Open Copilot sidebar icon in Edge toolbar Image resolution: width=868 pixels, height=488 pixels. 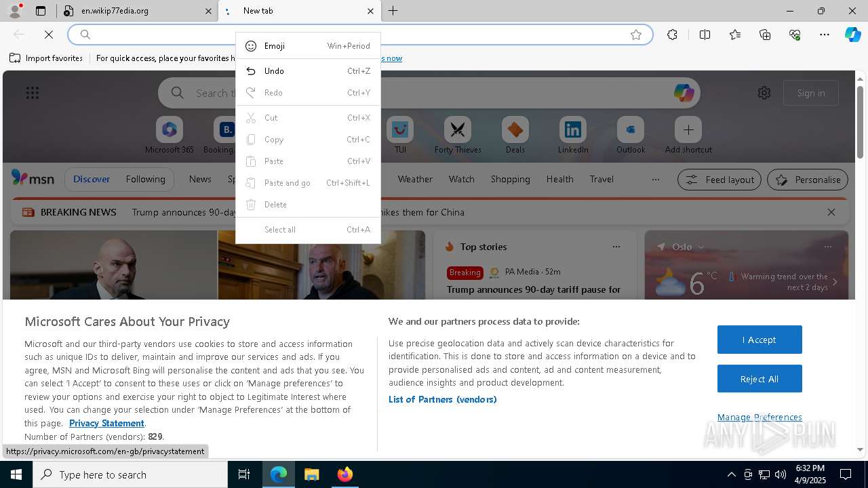852,35
